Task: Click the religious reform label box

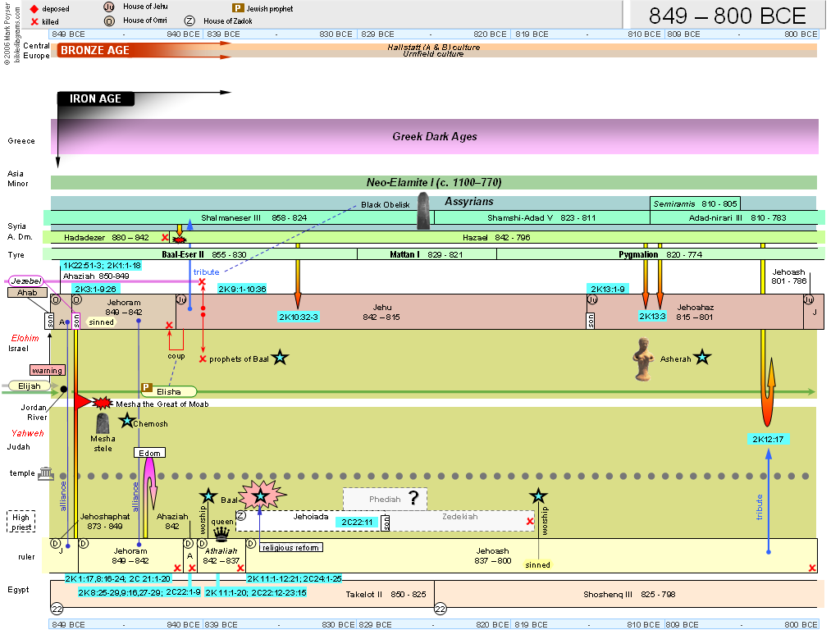Action: (x=291, y=547)
